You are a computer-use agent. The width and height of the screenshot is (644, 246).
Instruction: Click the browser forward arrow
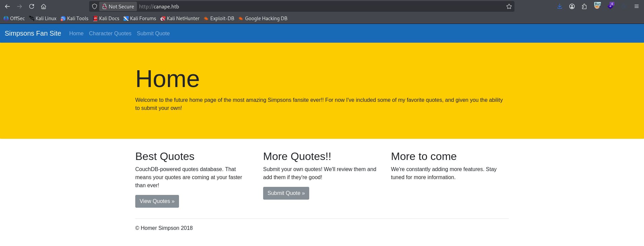tap(20, 6)
